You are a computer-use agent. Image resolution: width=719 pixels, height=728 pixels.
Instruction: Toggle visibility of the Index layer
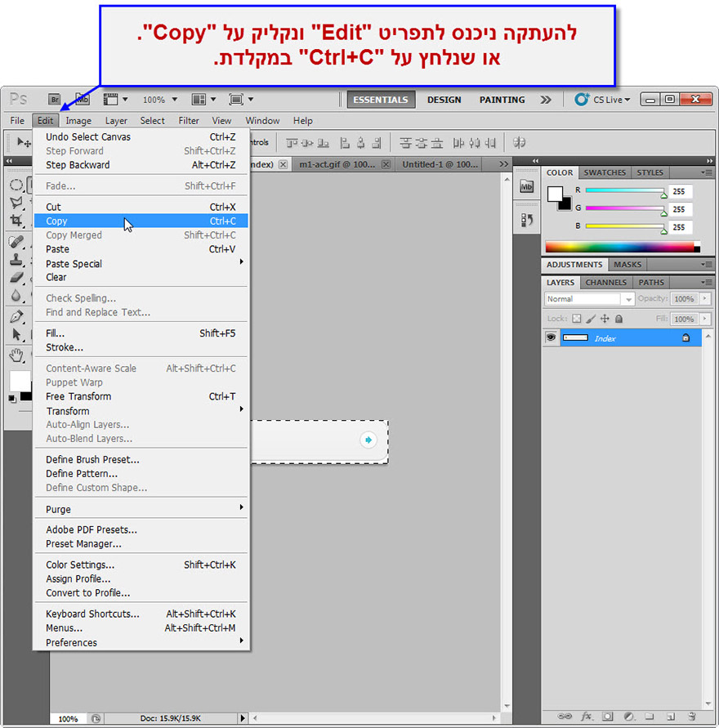[551, 337]
